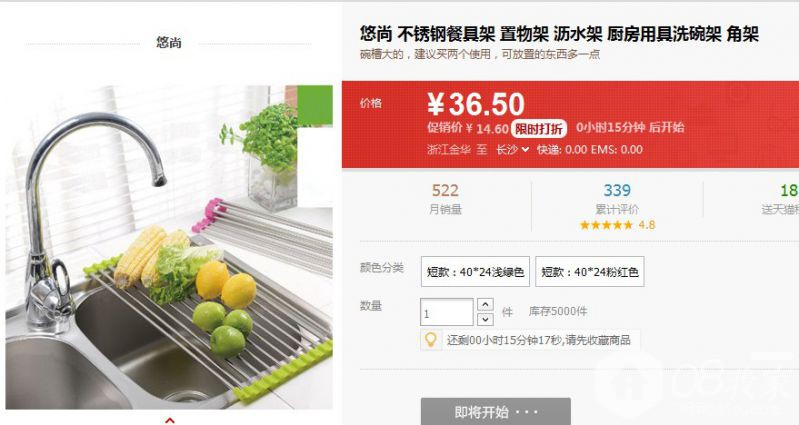799x425 pixels.
Task: Click the 4.8 rating score
Action: click(647, 225)
